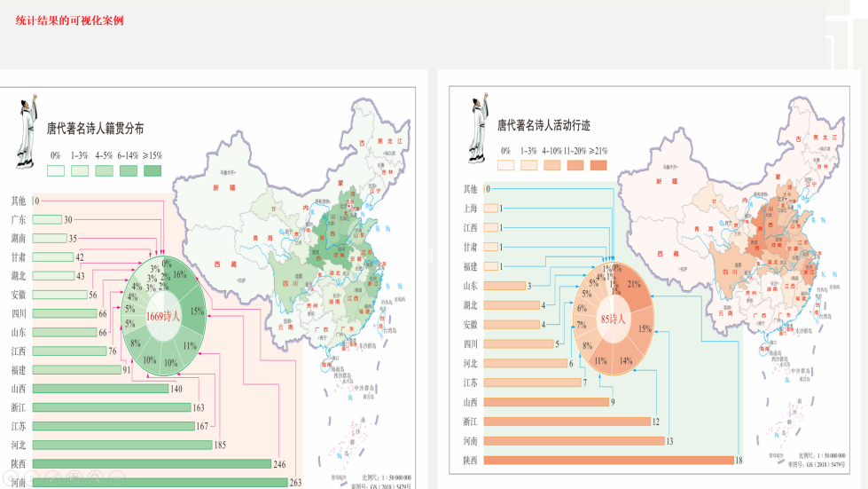
Task: Click the 1669诗人 donut chart center
Action: click(163, 316)
